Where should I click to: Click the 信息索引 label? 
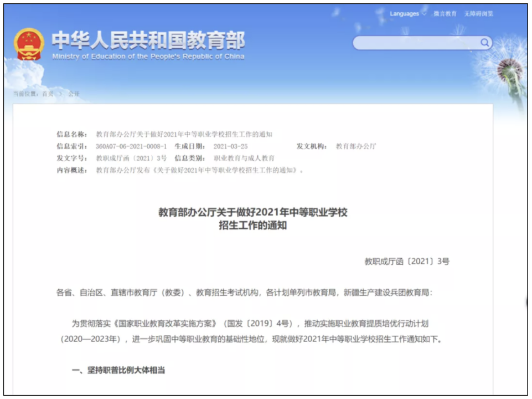[x=71, y=146]
